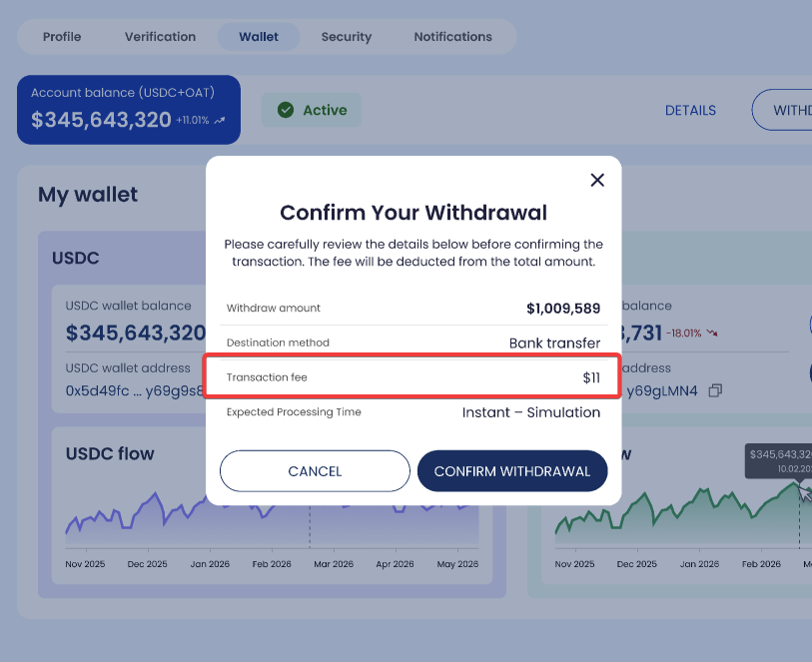This screenshot has width=812, height=662.
Task: Close the withdrawal dialog with the X icon
Action: (x=597, y=180)
